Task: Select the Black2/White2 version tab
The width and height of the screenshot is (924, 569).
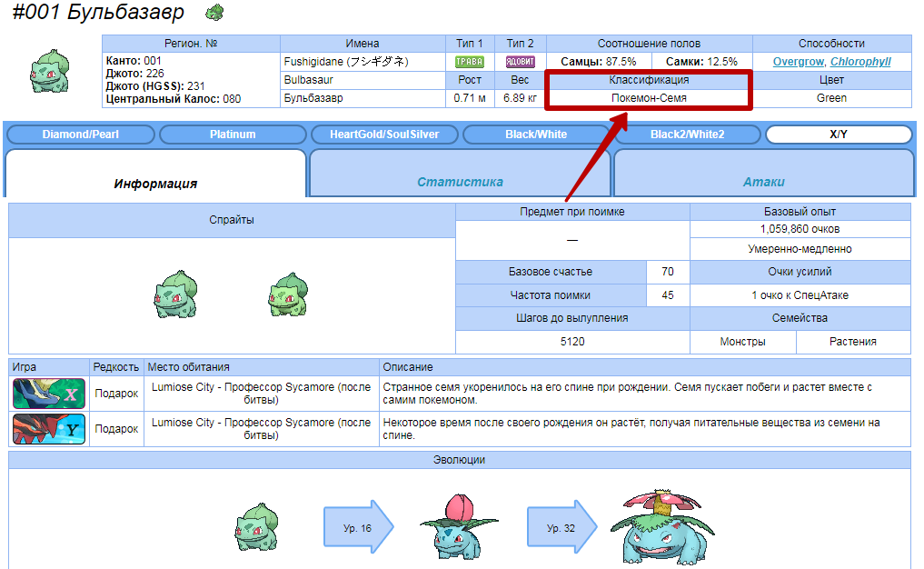Action: tap(687, 135)
